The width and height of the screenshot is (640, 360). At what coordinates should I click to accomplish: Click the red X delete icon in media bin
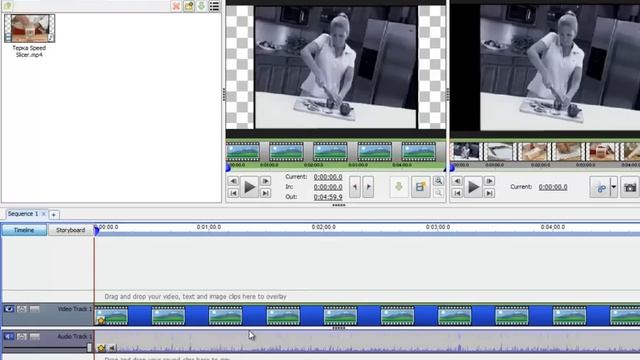(x=176, y=6)
